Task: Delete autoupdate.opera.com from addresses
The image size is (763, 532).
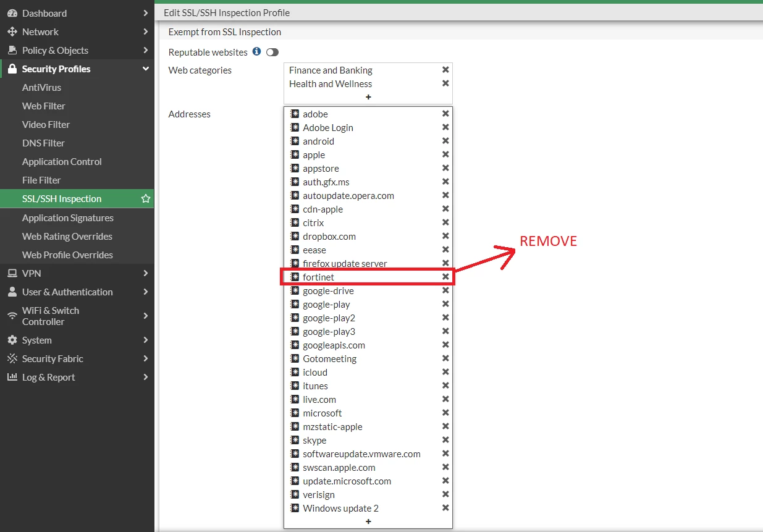Action: (445, 195)
